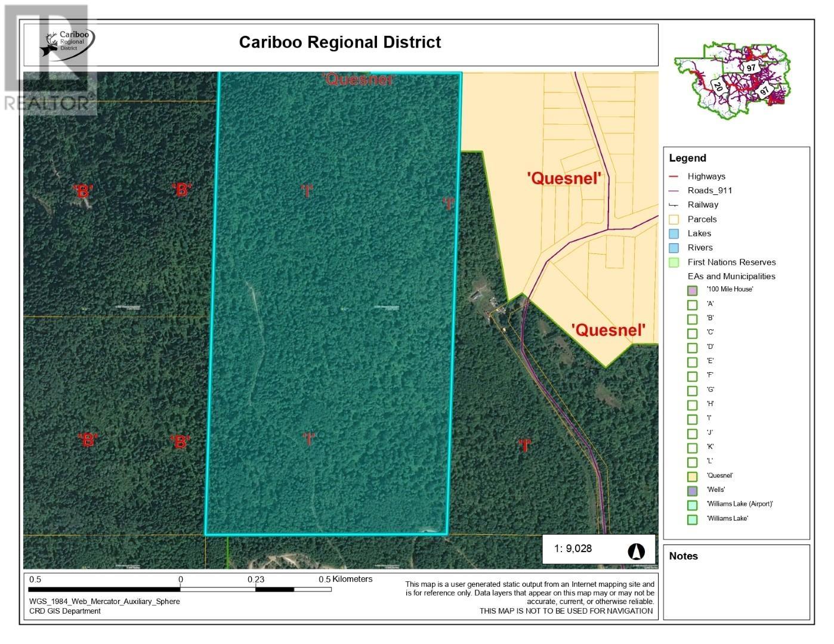Click the Cariboo Regional District map title
The height and width of the screenshot is (644, 834).
340,42
